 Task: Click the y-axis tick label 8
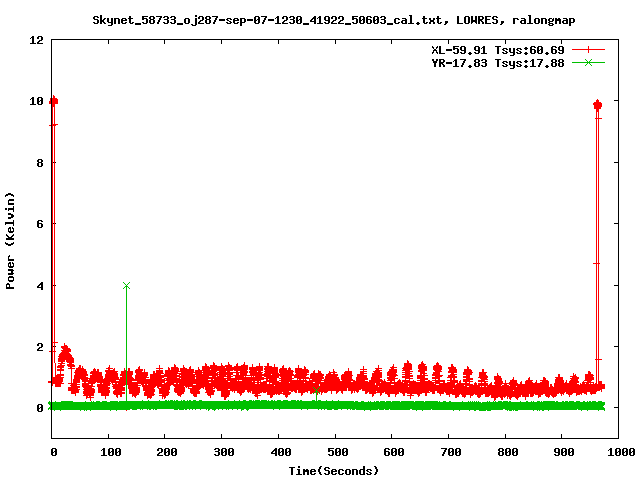40,163
